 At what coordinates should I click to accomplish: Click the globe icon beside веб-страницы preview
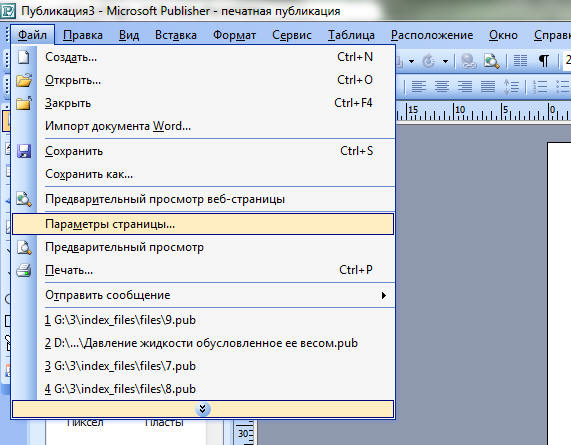[x=24, y=199]
